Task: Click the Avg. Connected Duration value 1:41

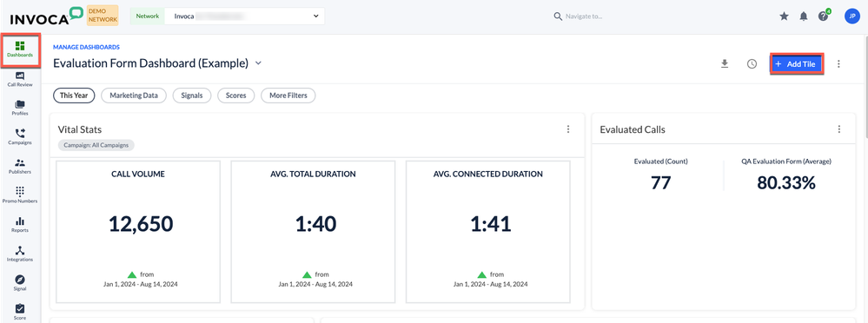Action: (x=490, y=224)
